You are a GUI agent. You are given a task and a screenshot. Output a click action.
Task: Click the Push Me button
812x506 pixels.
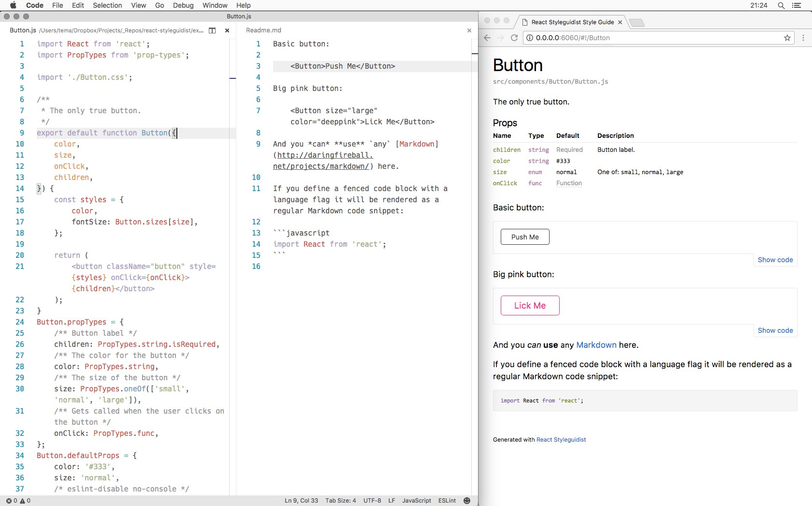(x=525, y=237)
